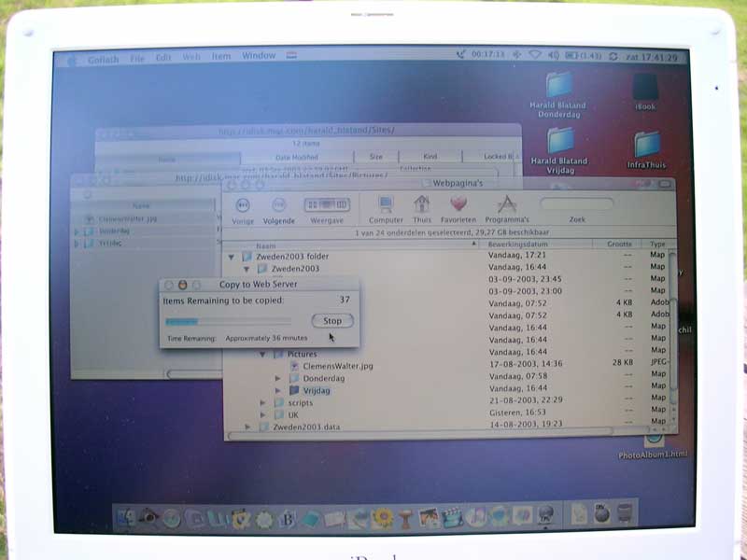Viewport: 747px width, 560px height.
Task: Click the Vorige back arrow in Finder toolbar
Action: tap(242, 204)
